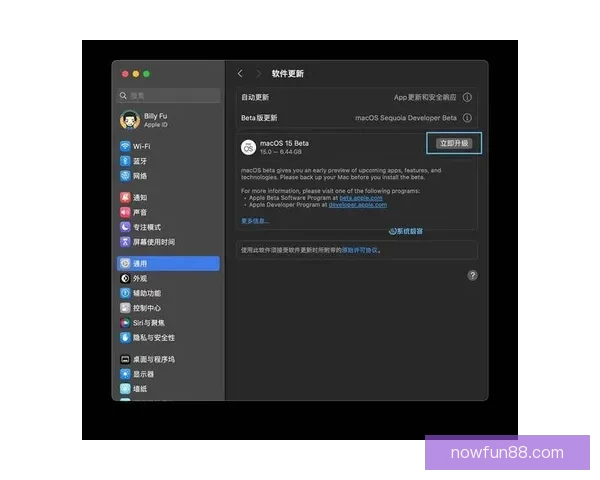The height and width of the screenshot is (480, 600).
Task: Click the App更新和安全响应 value text
Action: click(425, 97)
